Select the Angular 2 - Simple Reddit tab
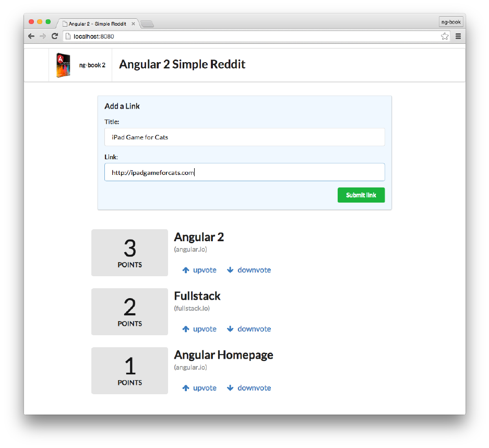This screenshot has width=489, height=448. click(x=97, y=24)
